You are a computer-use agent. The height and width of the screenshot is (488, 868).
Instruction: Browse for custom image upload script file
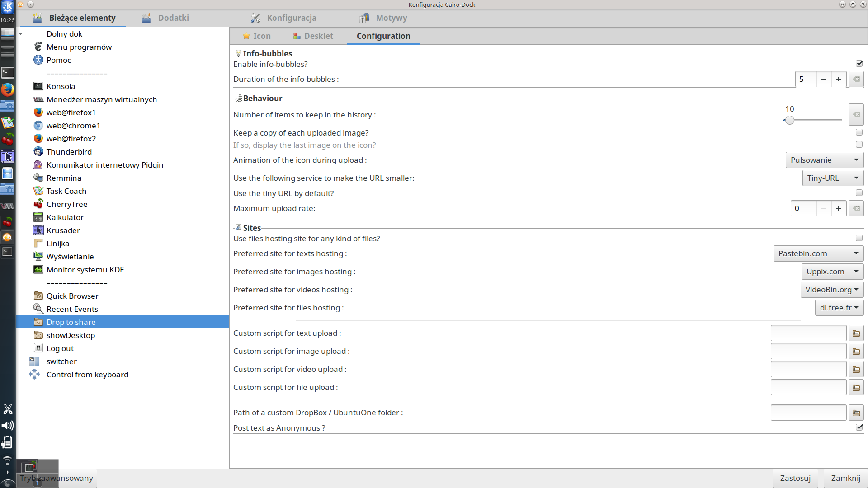(856, 352)
